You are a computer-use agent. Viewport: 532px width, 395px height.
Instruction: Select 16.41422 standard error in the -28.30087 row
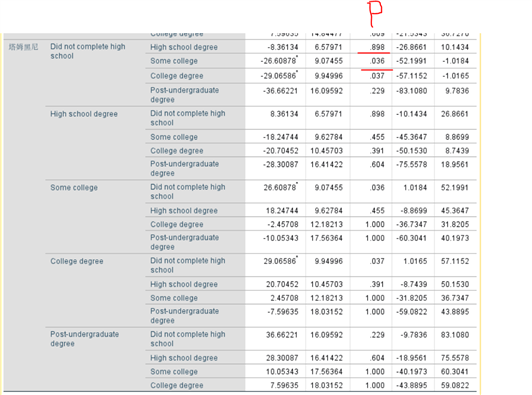point(326,165)
